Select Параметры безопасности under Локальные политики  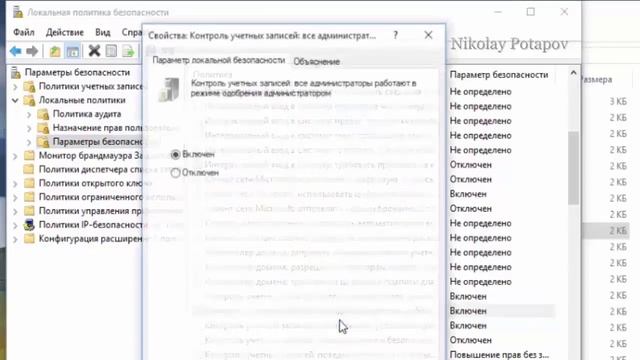coord(98,142)
